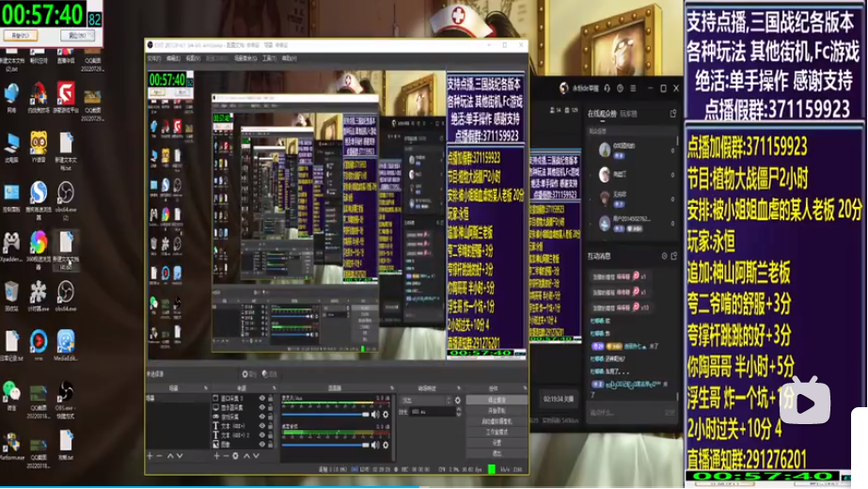Remove selected source with minus button
The image size is (868, 489).
[226, 456]
